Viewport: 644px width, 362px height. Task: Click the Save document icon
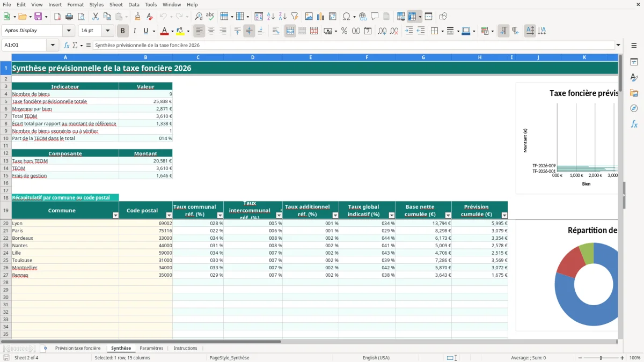pyautogui.click(x=38, y=17)
